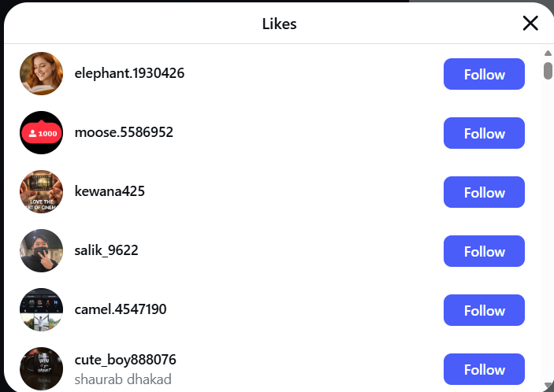The width and height of the screenshot is (554, 392).
Task: Follow camel.4547190
Action: 484,310
